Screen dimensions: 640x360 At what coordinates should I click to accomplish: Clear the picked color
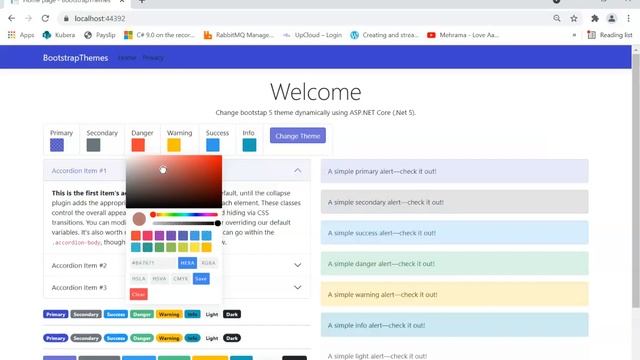pyautogui.click(x=138, y=294)
